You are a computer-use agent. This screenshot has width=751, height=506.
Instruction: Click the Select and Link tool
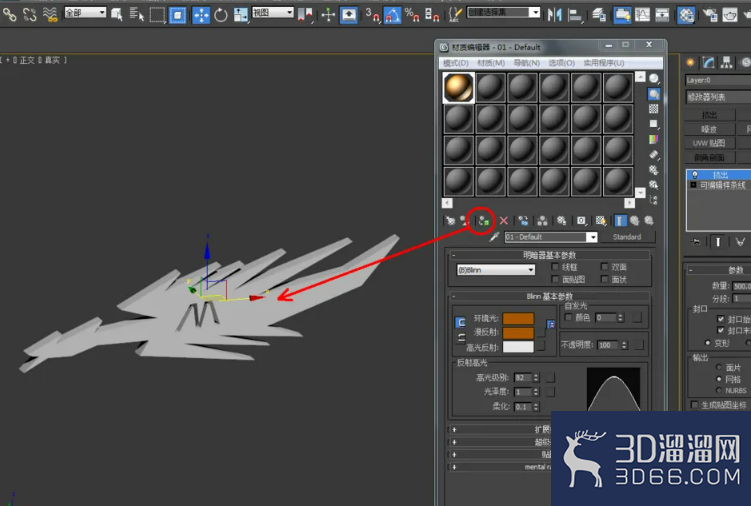9,15
